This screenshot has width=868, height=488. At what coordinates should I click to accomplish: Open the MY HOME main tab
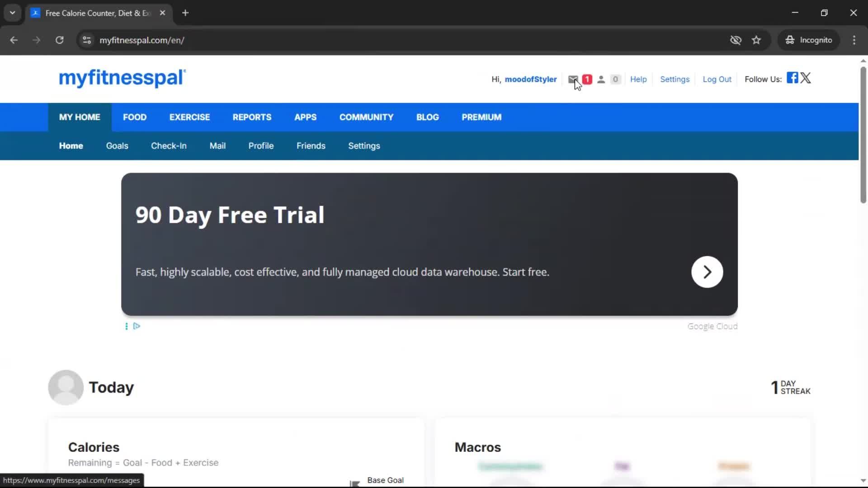click(80, 117)
